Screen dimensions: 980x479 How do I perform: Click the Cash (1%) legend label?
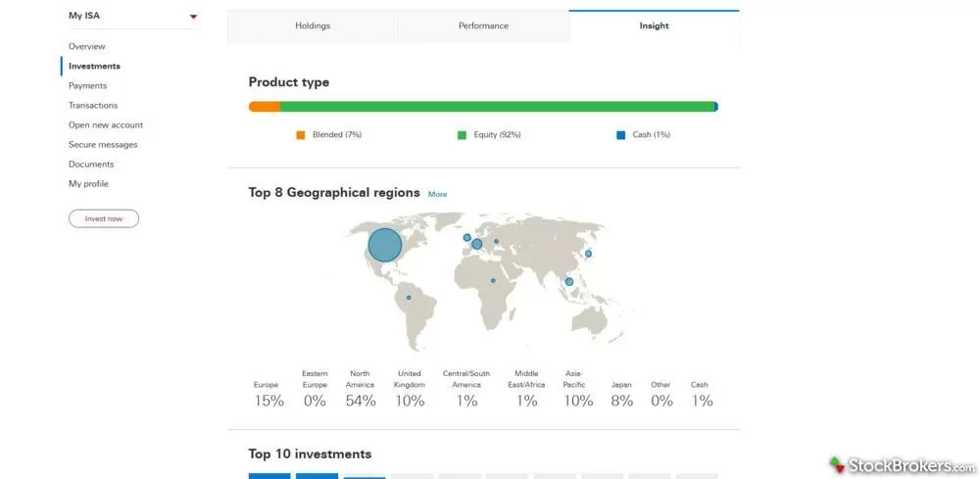point(652,135)
